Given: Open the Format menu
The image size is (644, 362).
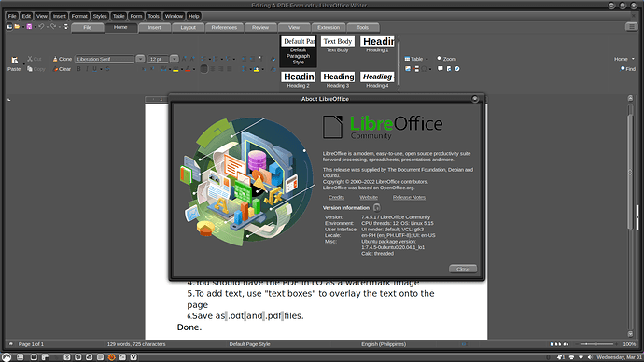Looking at the screenshot, I should [79, 16].
